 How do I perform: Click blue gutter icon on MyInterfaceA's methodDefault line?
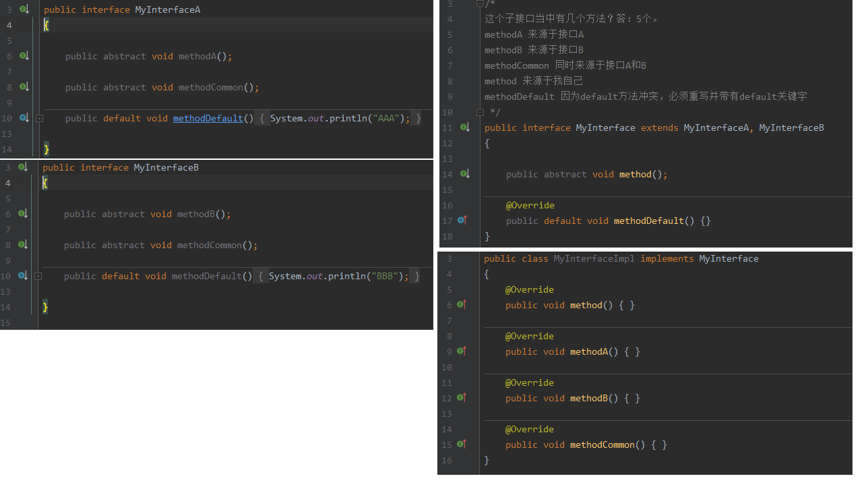tap(24, 118)
